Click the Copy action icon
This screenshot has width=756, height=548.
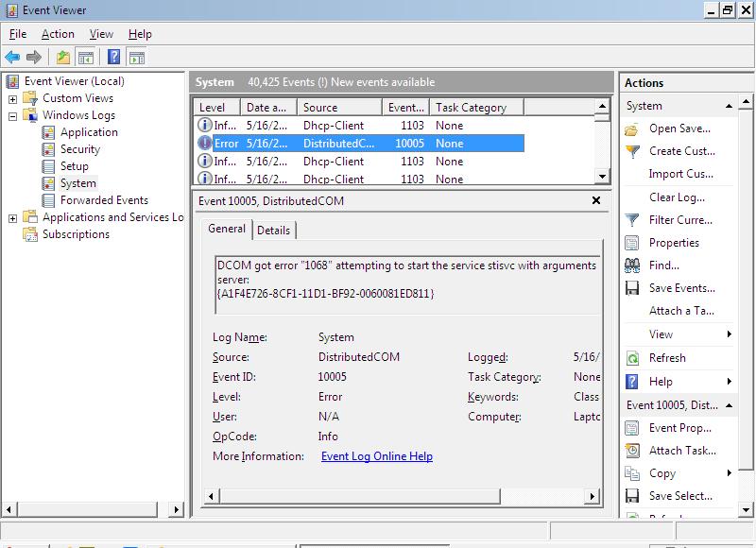click(x=632, y=473)
